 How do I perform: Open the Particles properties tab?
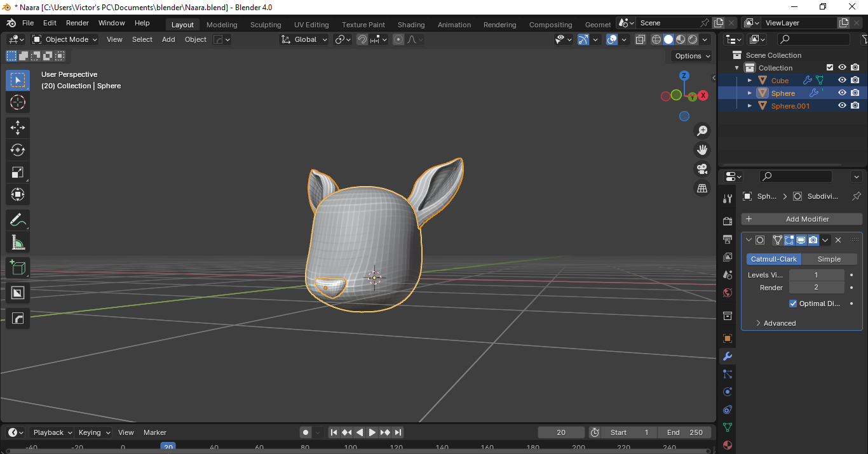tap(728, 374)
